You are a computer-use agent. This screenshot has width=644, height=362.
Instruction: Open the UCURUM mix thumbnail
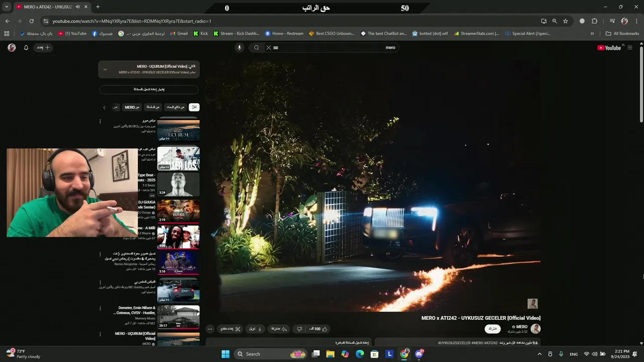point(179,130)
